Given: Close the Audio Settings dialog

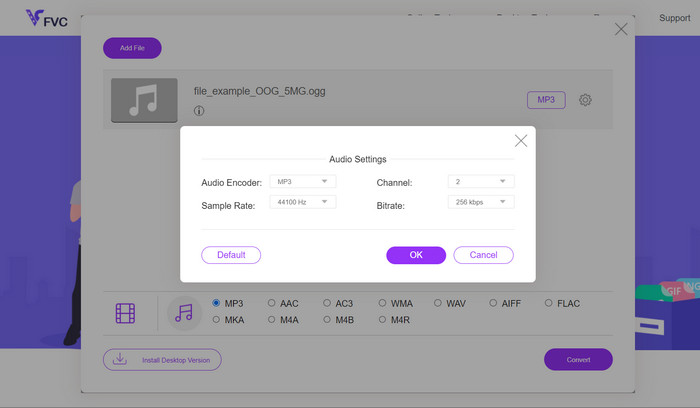Looking at the screenshot, I should coord(520,141).
